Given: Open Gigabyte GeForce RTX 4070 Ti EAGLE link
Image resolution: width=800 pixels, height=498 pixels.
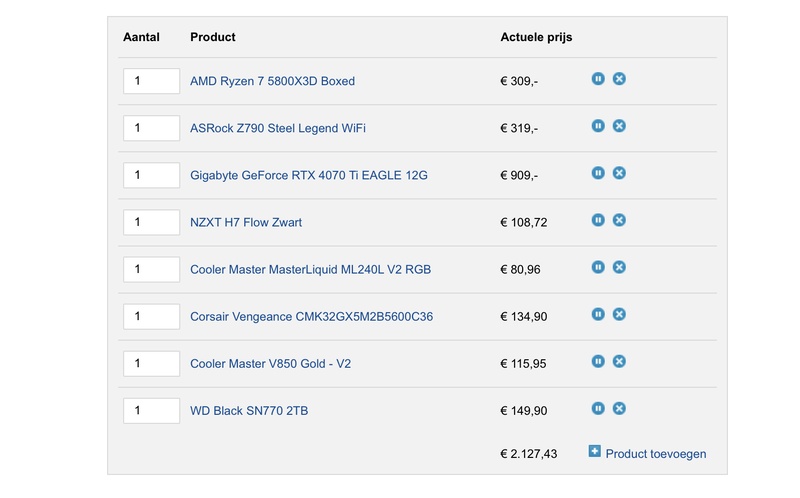Looking at the screenshot, I should tap(308, 175).
